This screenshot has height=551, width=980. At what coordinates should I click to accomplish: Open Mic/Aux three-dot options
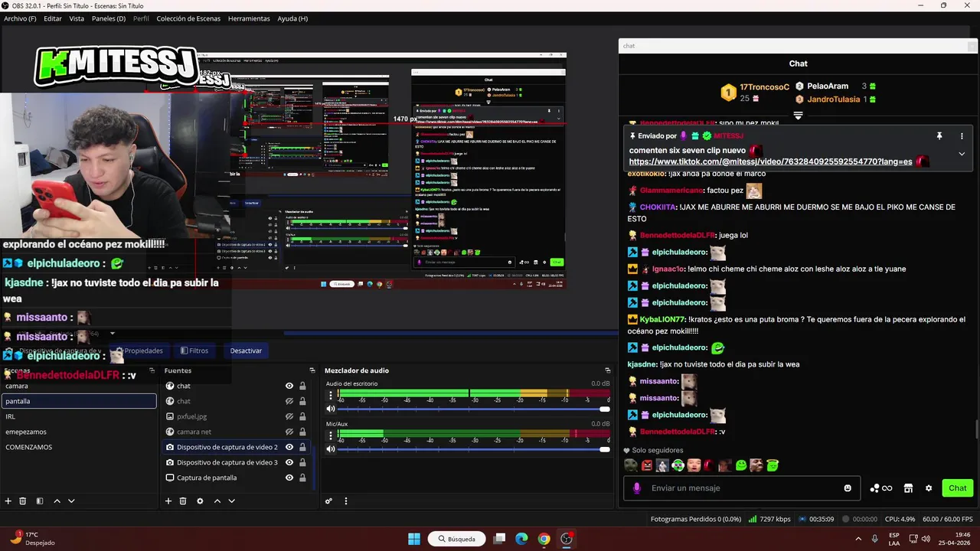pyautogui.click(x=331, y=435)
